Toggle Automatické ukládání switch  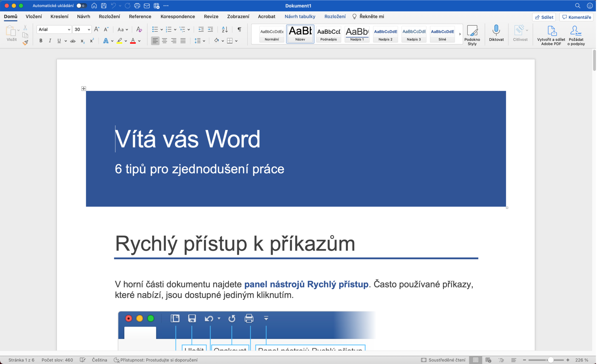pyautogui.click(x=81, y=5)
